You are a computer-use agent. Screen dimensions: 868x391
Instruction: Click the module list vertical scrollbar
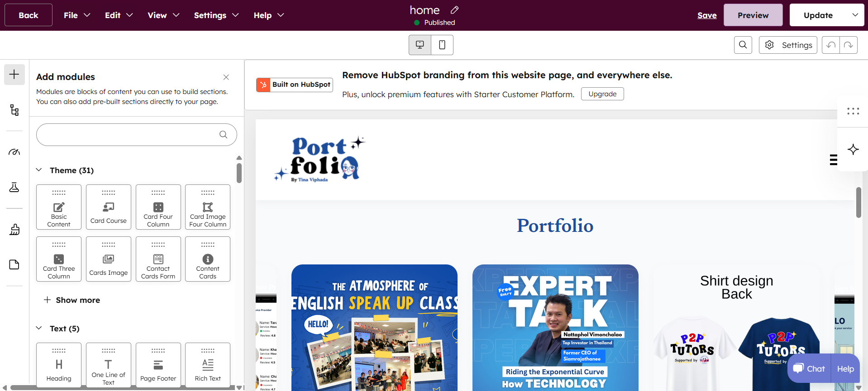coord(239,173)
